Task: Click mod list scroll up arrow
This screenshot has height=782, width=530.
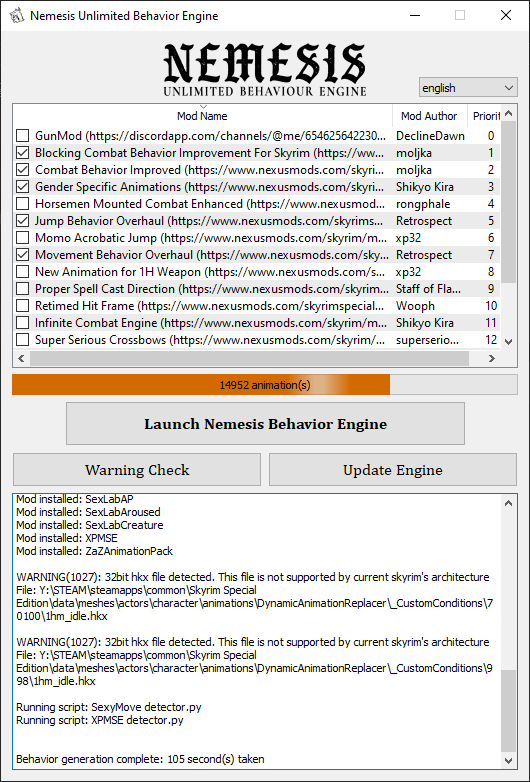Action: click(509, 113)
